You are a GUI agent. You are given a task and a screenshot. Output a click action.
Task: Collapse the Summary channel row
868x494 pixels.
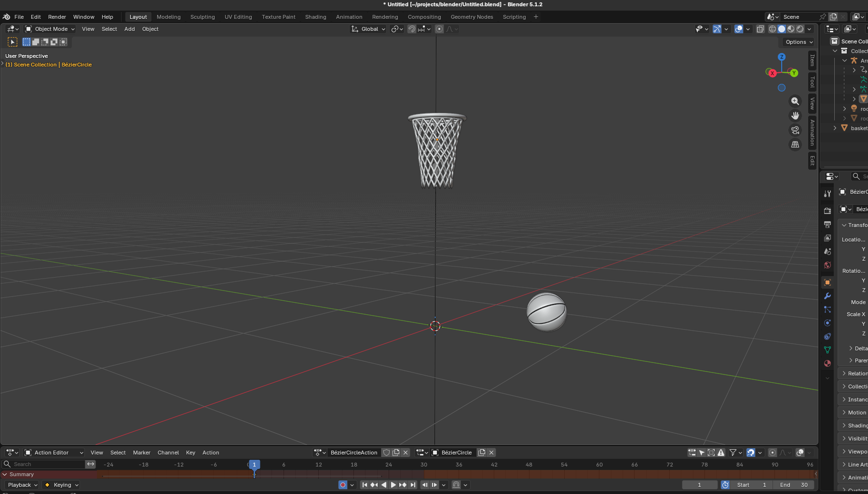(5, 474)
